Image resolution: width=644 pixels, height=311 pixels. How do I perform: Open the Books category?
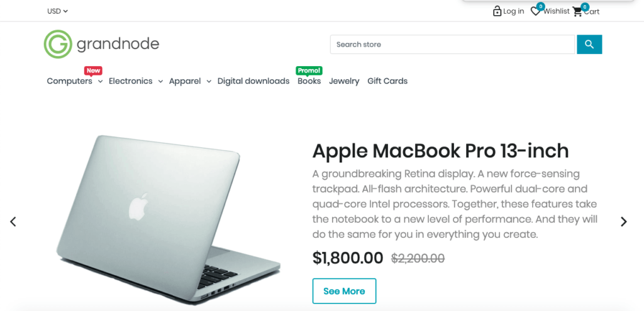(309, 81)
